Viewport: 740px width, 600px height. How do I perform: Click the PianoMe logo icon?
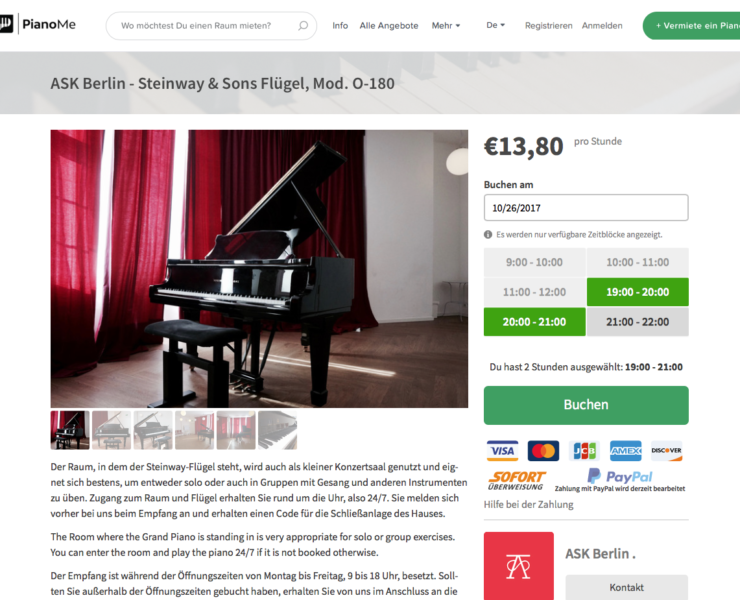pyautogui.click(x=6, y=24)
